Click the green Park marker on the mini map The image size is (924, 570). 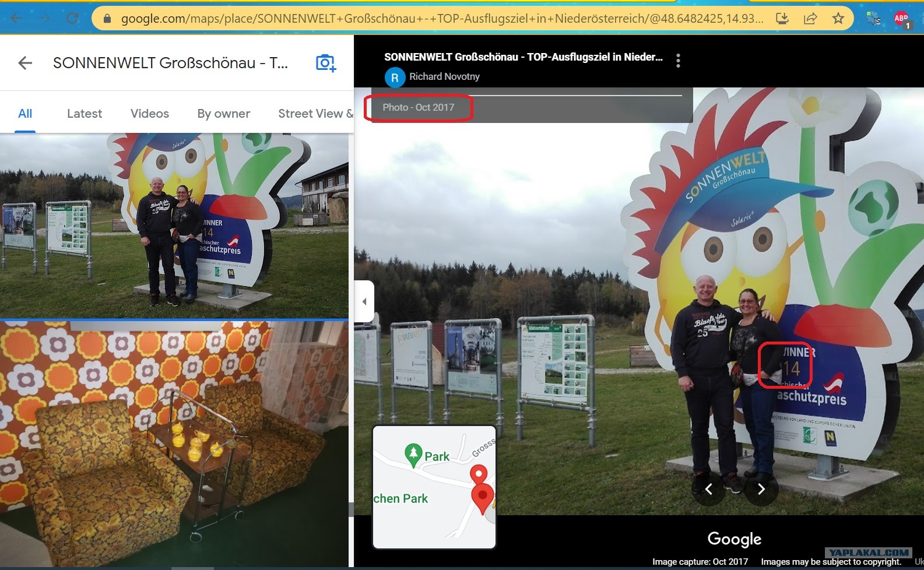pyautogui.click(x=413, y=455)
